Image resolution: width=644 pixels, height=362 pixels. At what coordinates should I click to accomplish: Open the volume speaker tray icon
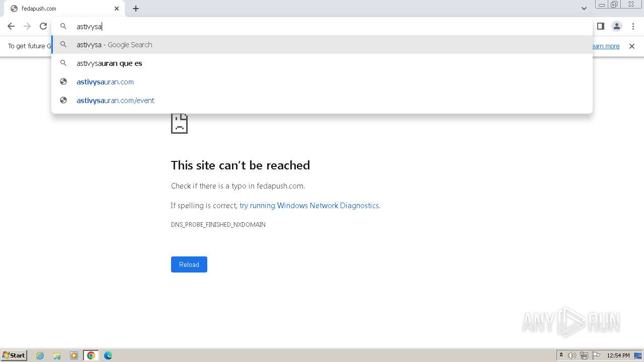572,355
